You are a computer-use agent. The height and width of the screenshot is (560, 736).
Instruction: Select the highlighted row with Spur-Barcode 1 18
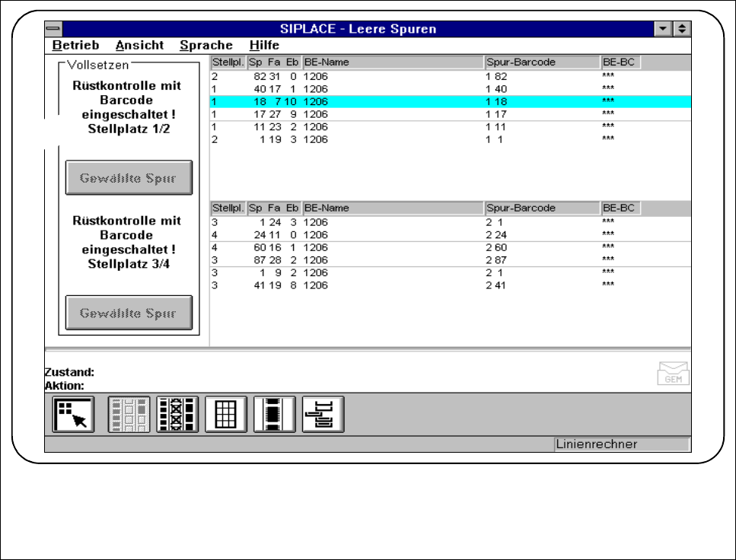[x=449, y=101]
